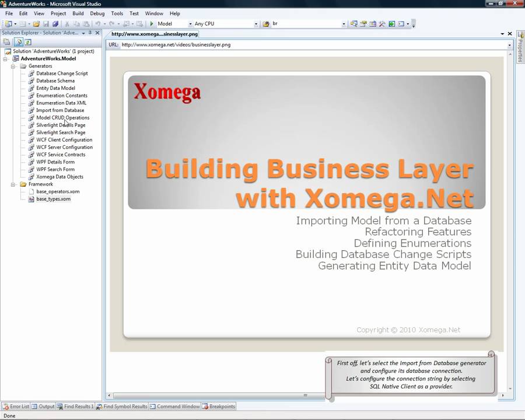Click the find text box containing 'br'
This screenshot has width=525, height=420.
coord(306,24)
